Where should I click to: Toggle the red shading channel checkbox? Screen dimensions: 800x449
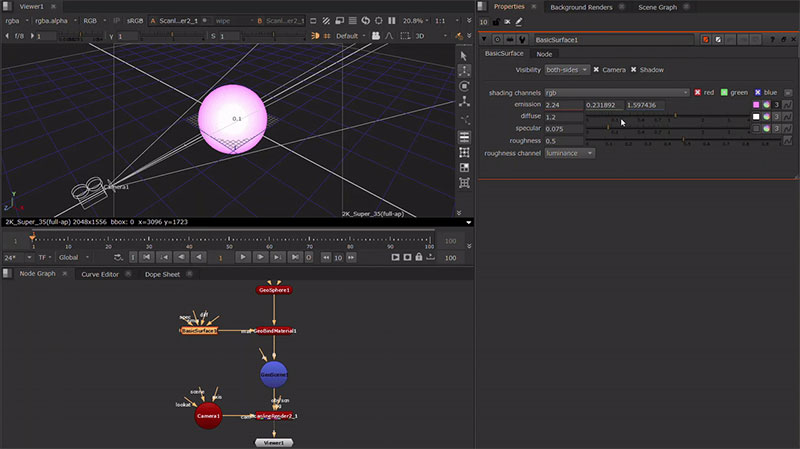(698, 92)
